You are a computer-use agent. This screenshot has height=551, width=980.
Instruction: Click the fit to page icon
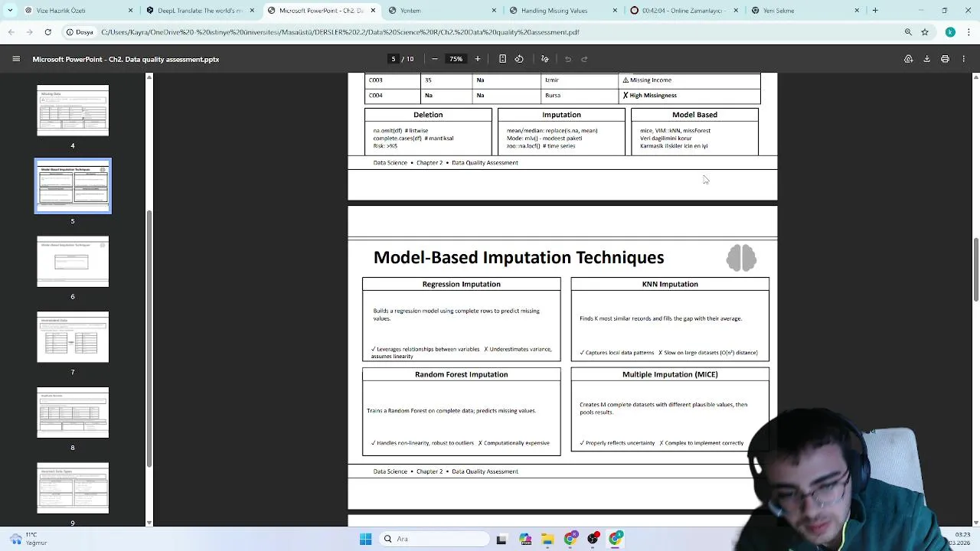(502, 59)
